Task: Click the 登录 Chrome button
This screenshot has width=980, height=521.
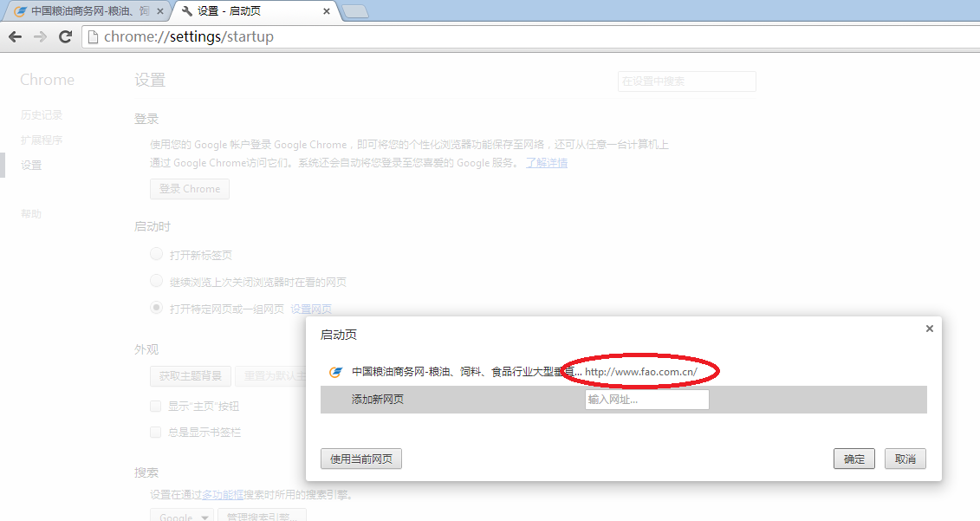Action: pyautogui.click(x=190, y=189)
